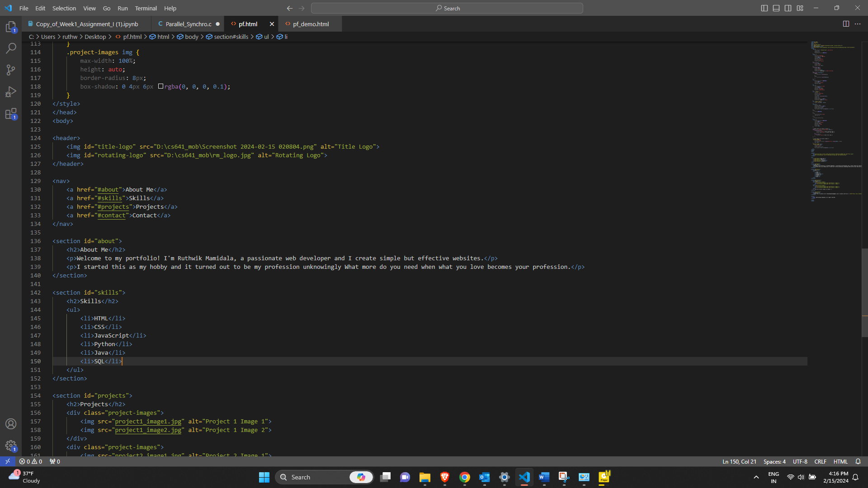Open the Accounts menu icon
868x488 pixels.
(x=11, y=424)
